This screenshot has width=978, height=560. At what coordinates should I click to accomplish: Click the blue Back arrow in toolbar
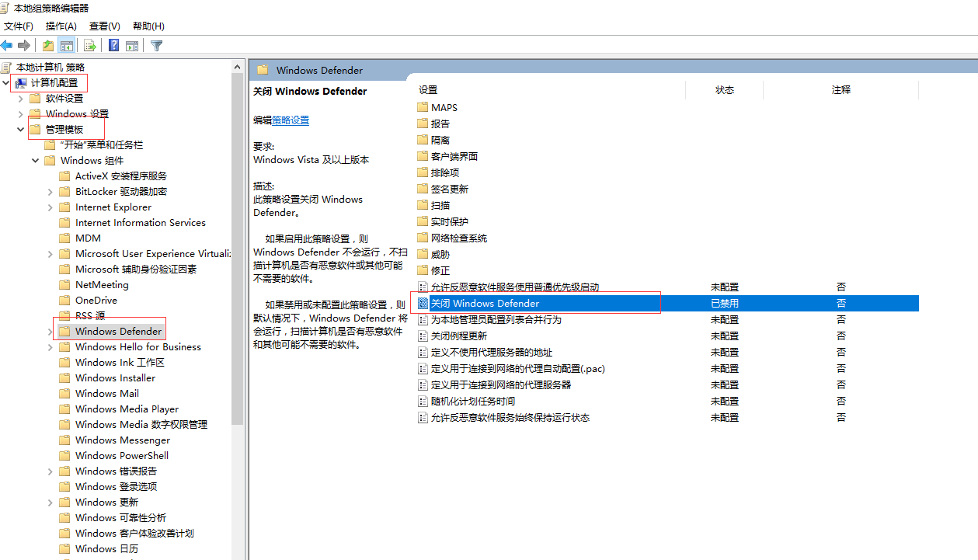[x=7, y=46]
